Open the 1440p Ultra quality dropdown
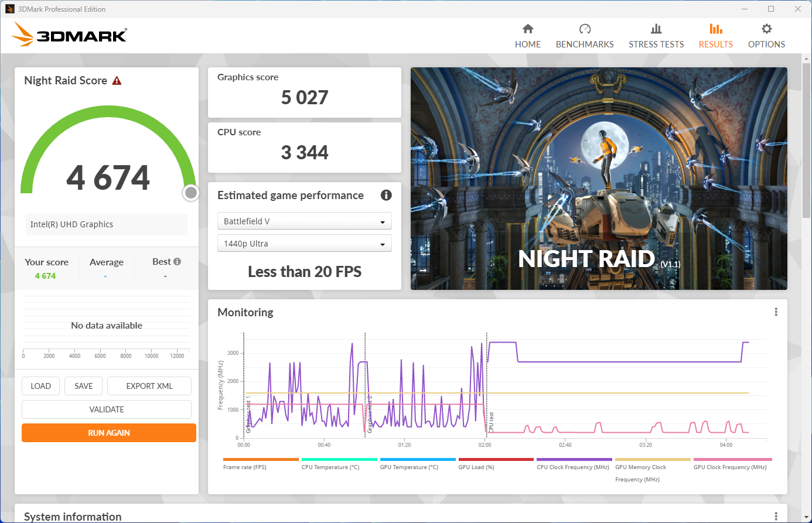Screen dimensions: 812x523 (304, 243)
